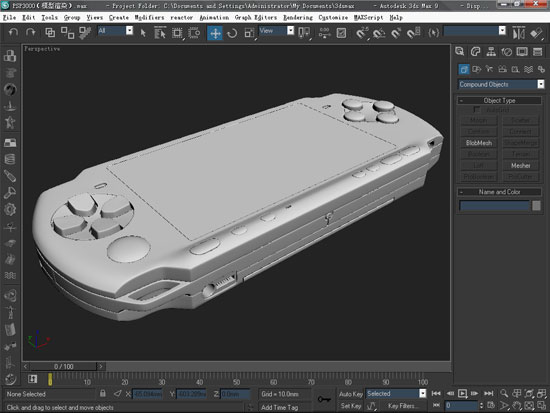
Task: Open the Modifiers menu
Action: (x=149, y=18)
